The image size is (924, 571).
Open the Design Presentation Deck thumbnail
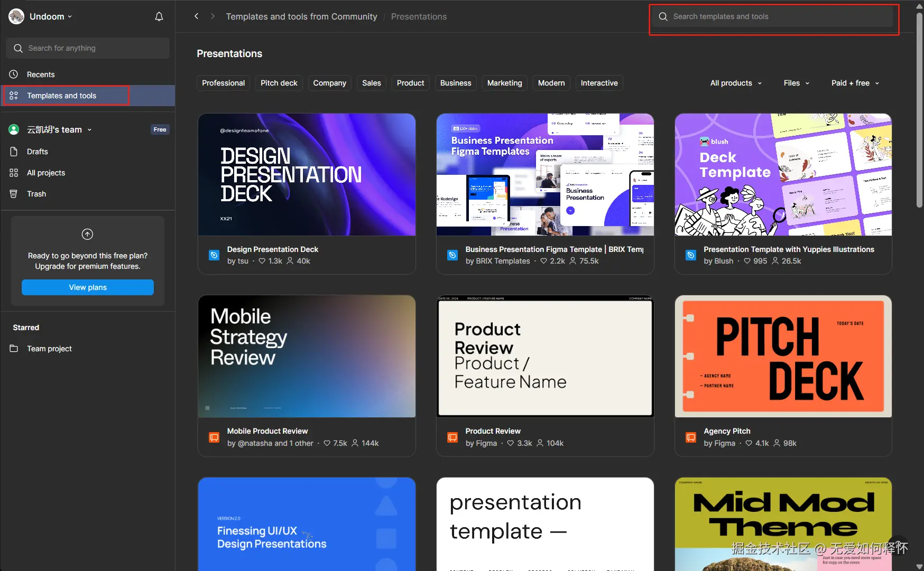point(307,175)
